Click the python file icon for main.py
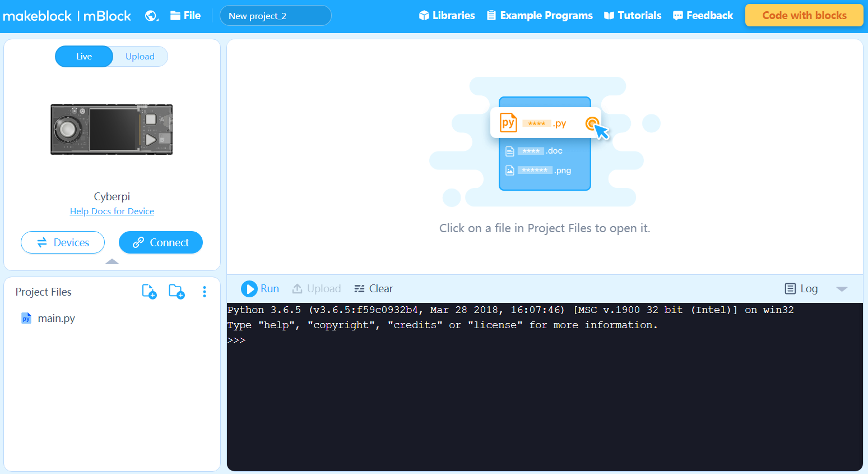The height and width of the screenshot is (474, 868). pyautogui.click(x=26, y=319)
